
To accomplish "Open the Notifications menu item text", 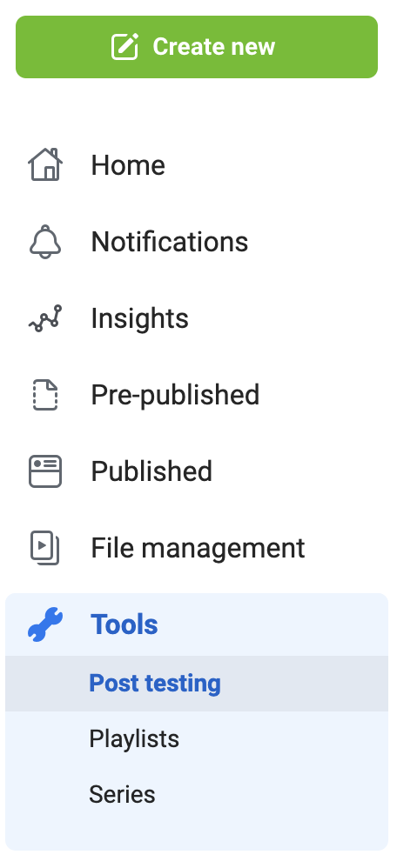I will tap(170, 242).
